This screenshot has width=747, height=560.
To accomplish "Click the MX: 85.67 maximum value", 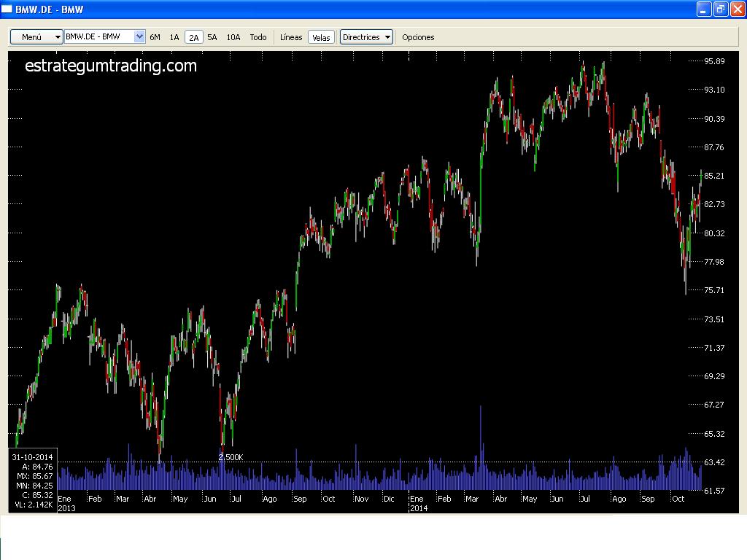I will point(34,475).
